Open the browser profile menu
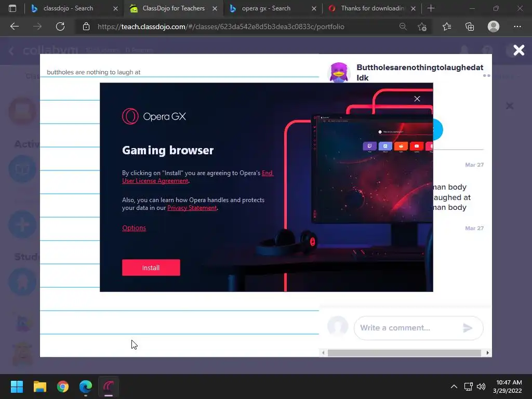 [494, 26]
